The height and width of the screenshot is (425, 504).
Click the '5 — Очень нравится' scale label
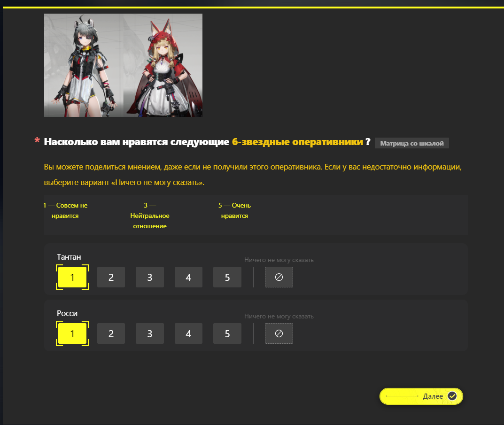235,210
